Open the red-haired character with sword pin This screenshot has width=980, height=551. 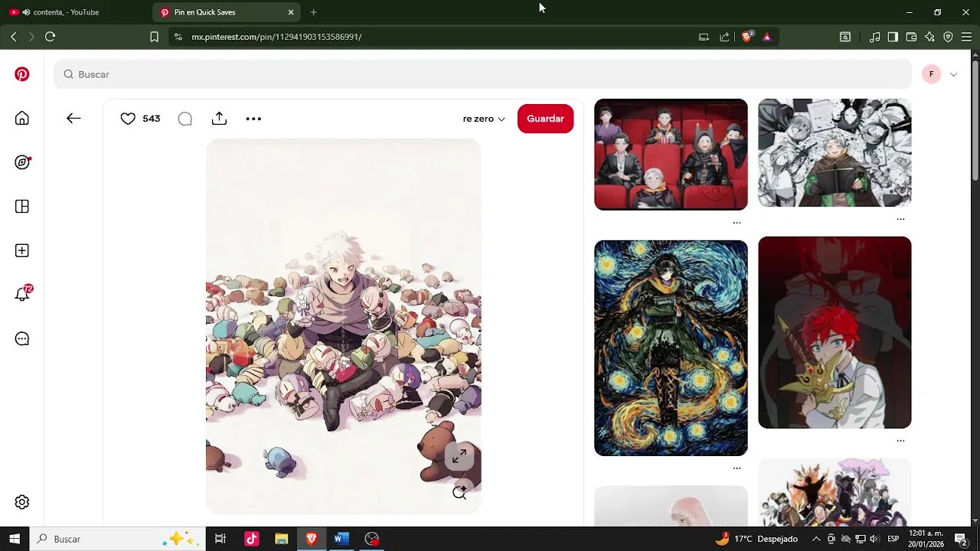point(835,332)
